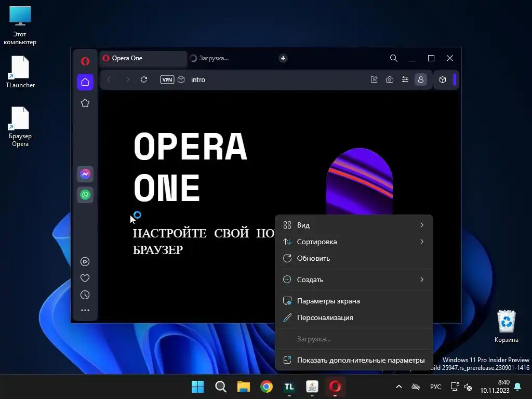532x399 pixels.
Task: Click the OneDrive cloud tray icon
Action: click(416, 387)
